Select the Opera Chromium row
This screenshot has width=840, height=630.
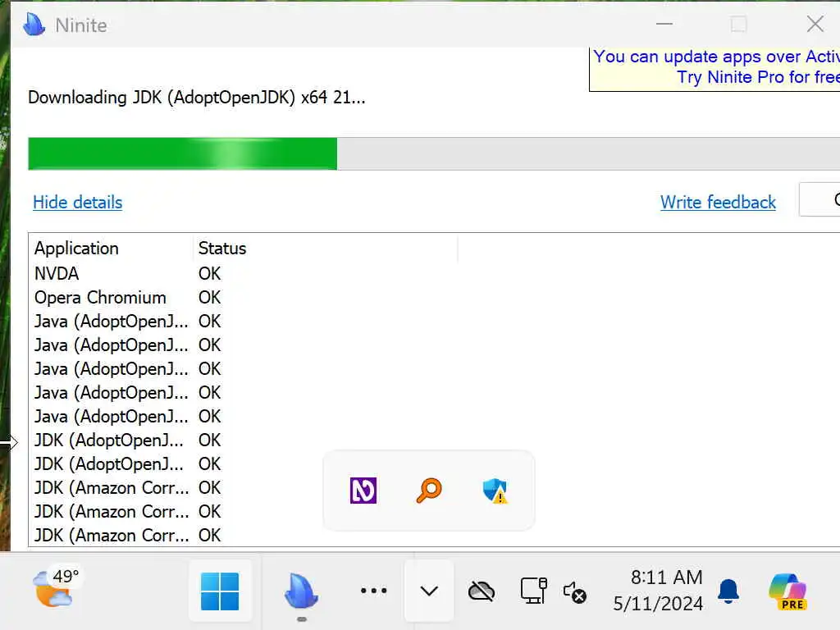tap(434, 297)
